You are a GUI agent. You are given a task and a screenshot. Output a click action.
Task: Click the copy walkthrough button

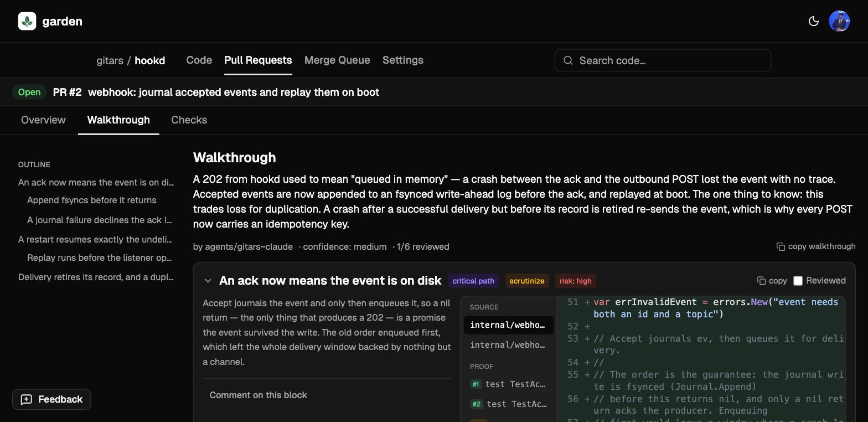816,246
